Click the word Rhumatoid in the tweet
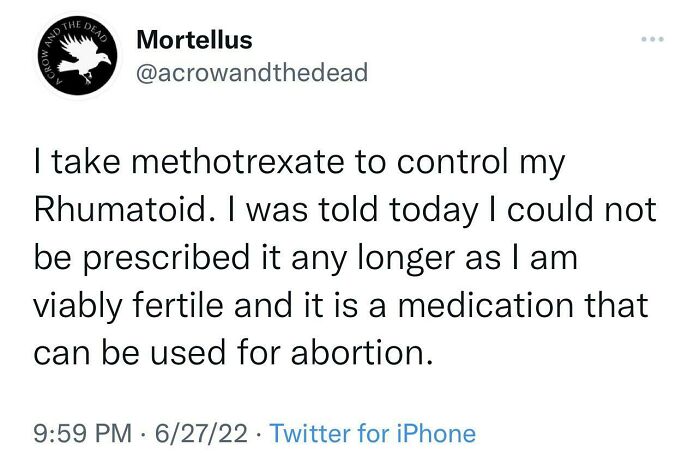The height and width of the screenshot is (464, 700). (118, 209)
